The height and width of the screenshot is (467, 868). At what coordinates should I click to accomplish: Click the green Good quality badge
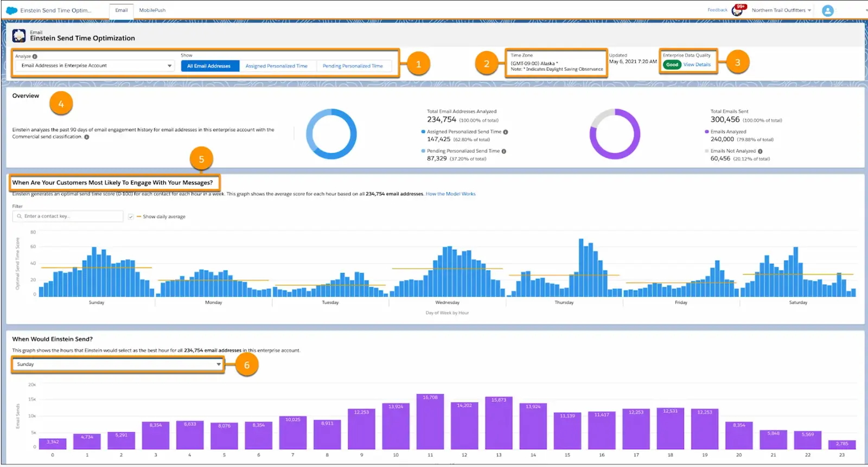coord(672,65)
